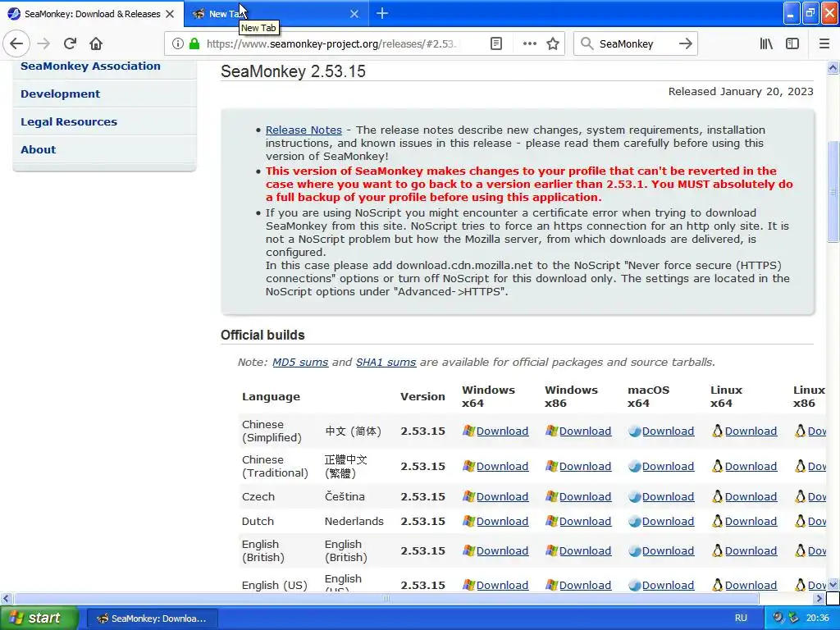This screenshot has height=630, width=840.
Task: Download Dutch macOS x64 build
Action: click(668, 521)
